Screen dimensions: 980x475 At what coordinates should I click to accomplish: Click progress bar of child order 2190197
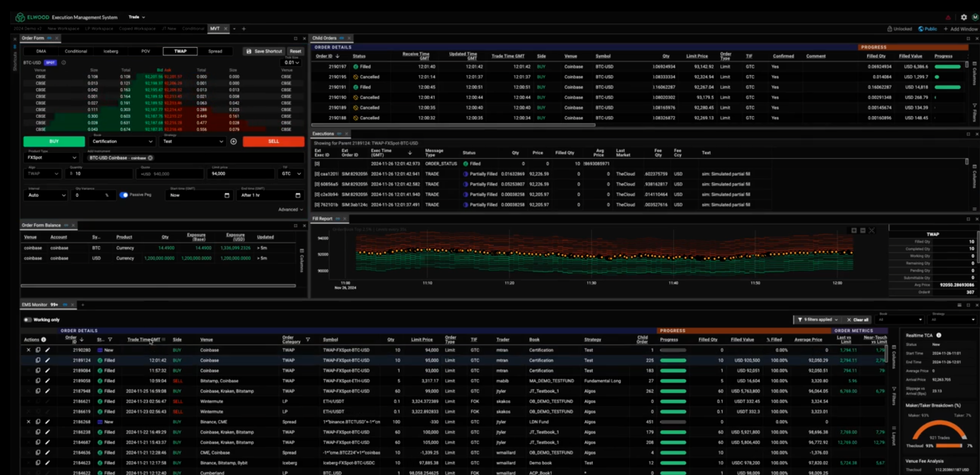coord(948,66)
